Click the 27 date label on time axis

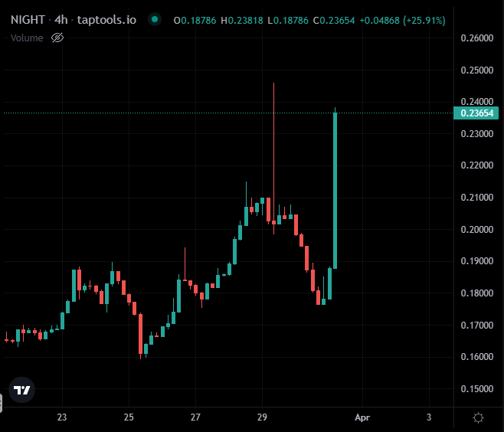[195, 417]
